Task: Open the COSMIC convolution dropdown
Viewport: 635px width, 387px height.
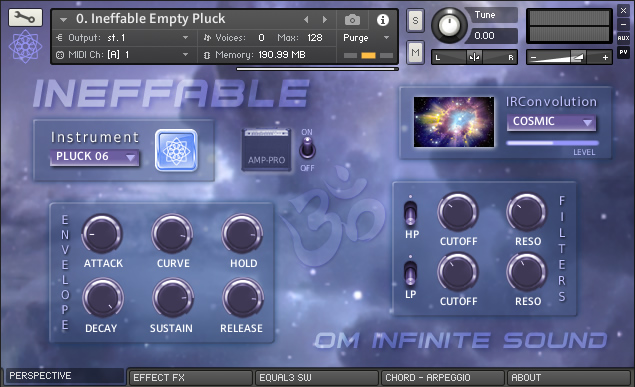Action: pyautogui.click(x=551, y=122)
